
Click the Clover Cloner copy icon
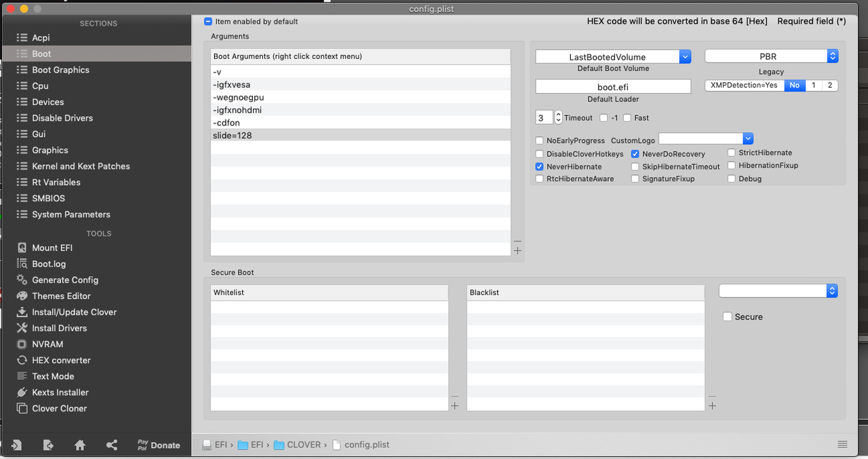22,409
